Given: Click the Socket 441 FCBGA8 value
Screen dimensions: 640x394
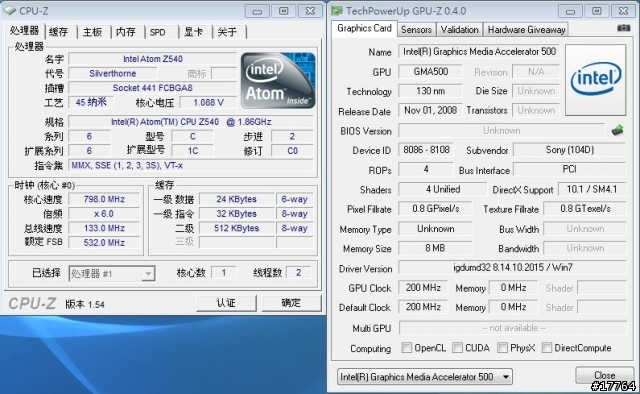Looking at the screenshot, I should point(153,88).
